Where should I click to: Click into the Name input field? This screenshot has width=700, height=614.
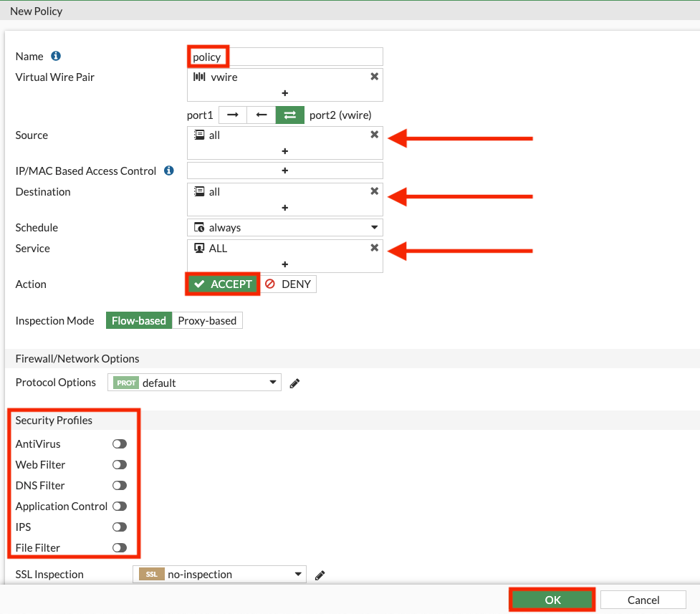285,57
